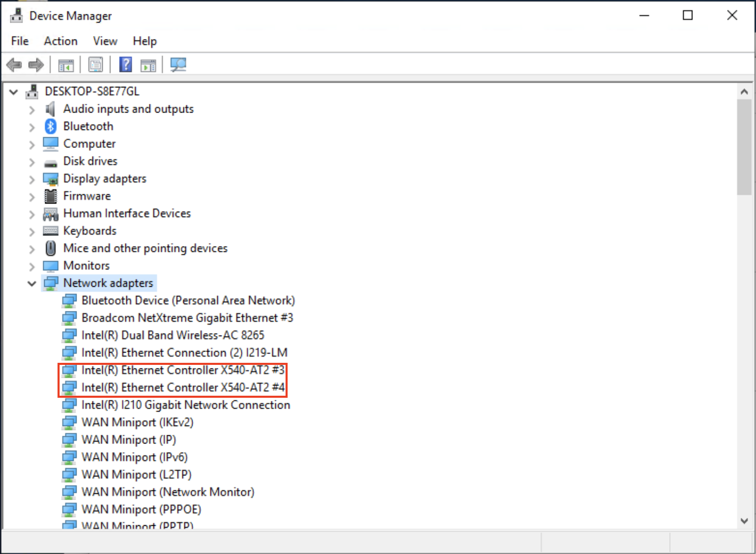Select WAN Miniport (L2TP) adapter

(x=137, y=475)
